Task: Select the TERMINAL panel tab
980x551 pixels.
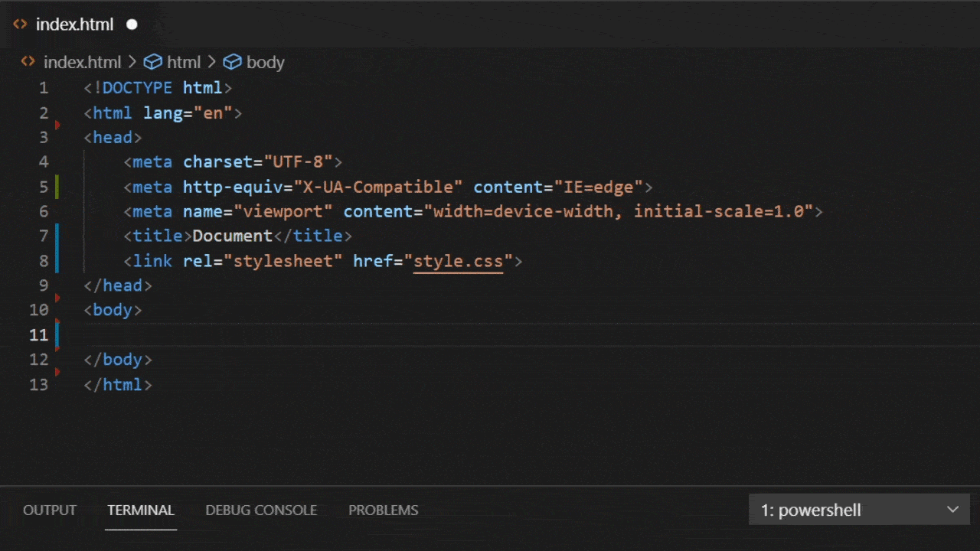Action: point(141,510)
